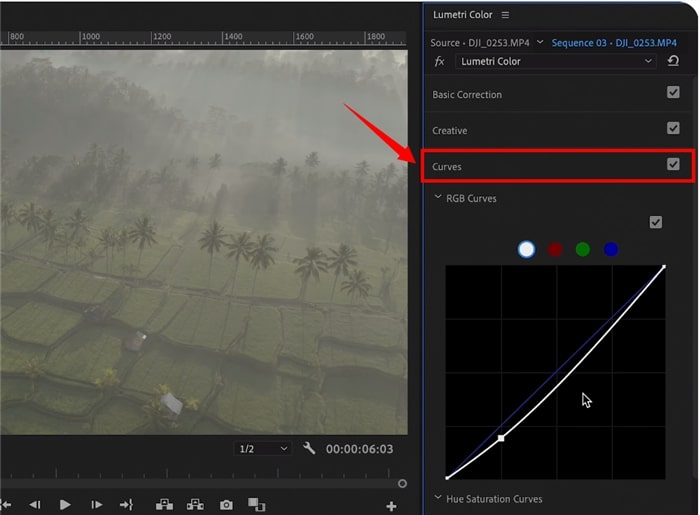Viewport: 700px width, 515px height.
Task: Reset the Lumetri Color effect
Action: pos(673,61)
